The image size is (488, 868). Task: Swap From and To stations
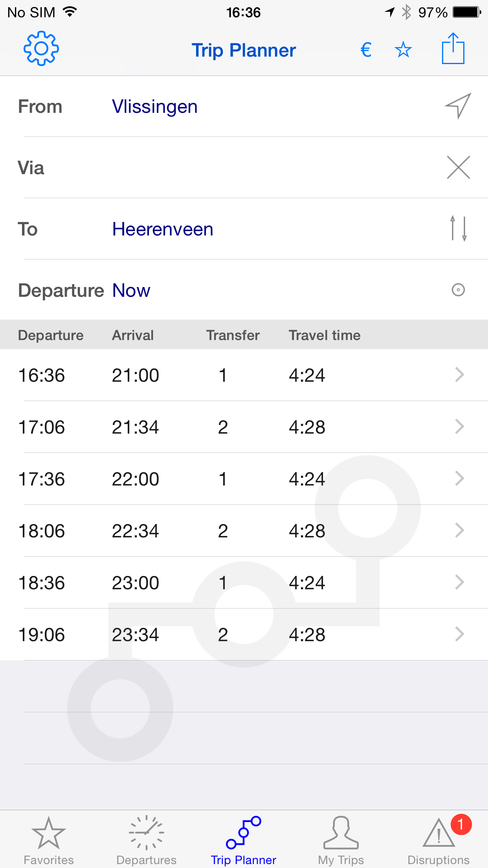(458, 228)
